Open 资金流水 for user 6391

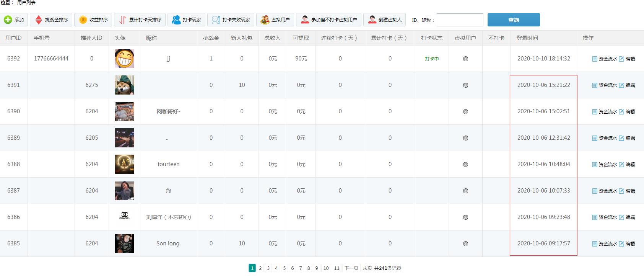tap(605, 85)
